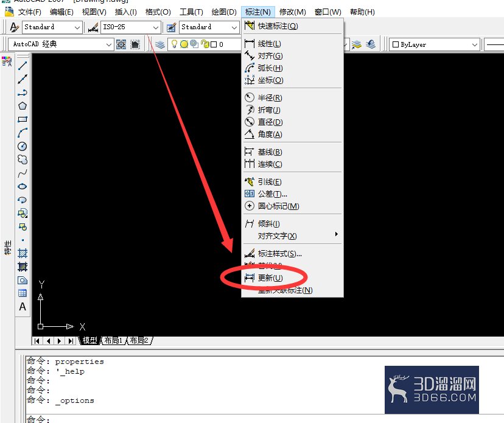Viewport: 504px width, 423px height.
Task: Open the 文件(F) menu
Action: point(29,12)
